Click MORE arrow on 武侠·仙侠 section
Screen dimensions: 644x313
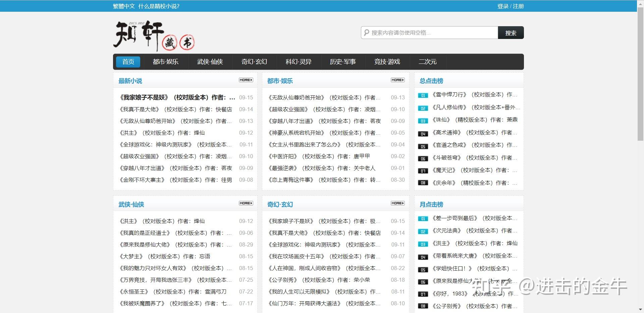[x=246, y=203]
